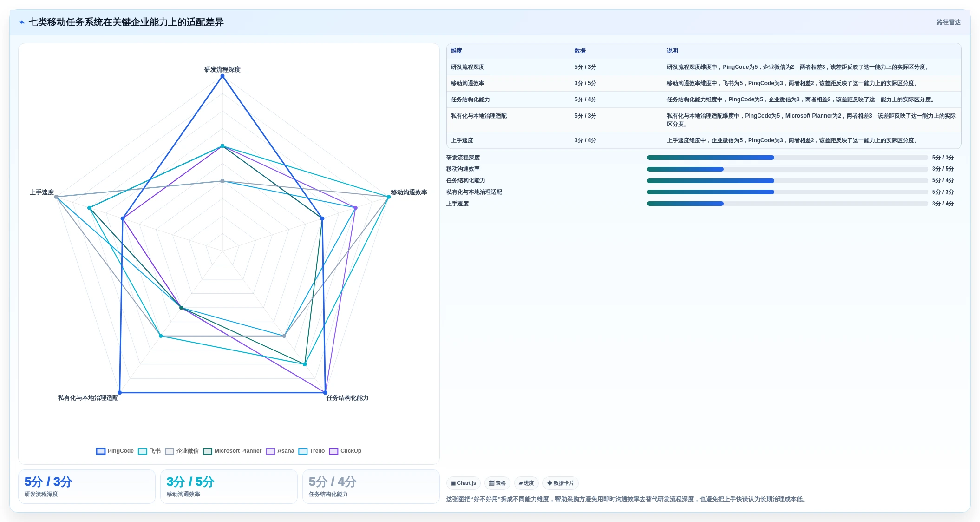980x522 pixels.
Task: Click the 研发流程深度 radar axis label
Action: point(222,70)
